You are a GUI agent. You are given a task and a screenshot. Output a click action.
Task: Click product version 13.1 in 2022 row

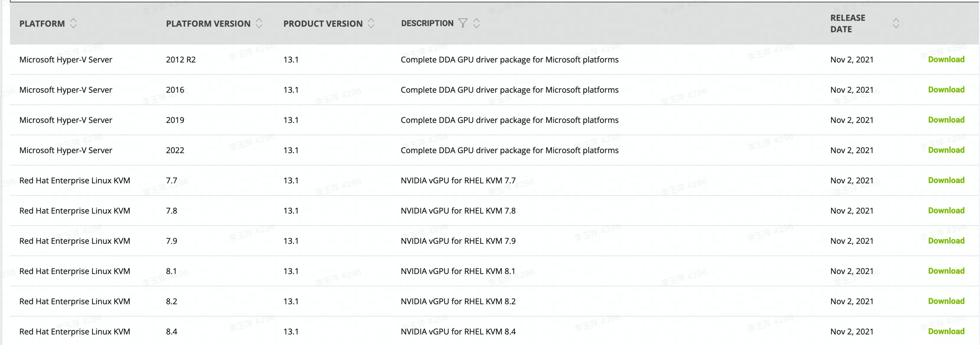pos(291,150)
